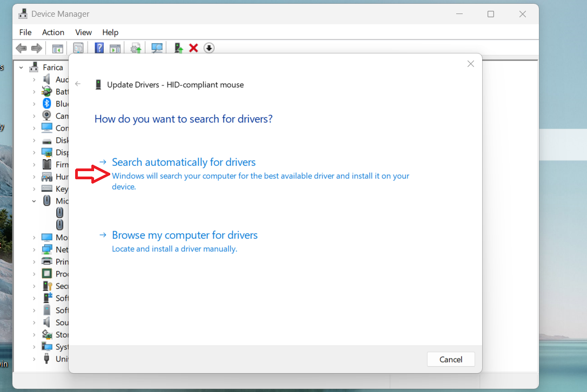Expand the Network adapters chevron
This screenshot has width=587, height=392.
34,249
